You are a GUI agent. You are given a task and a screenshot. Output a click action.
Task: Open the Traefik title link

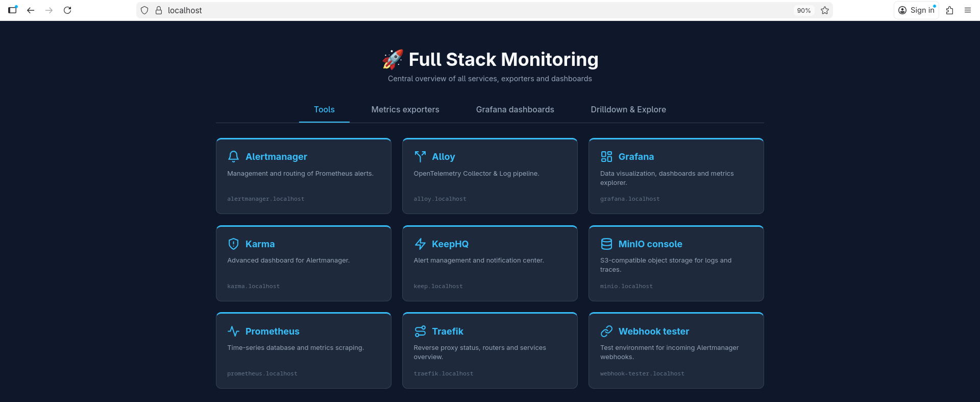pos(448,332)
